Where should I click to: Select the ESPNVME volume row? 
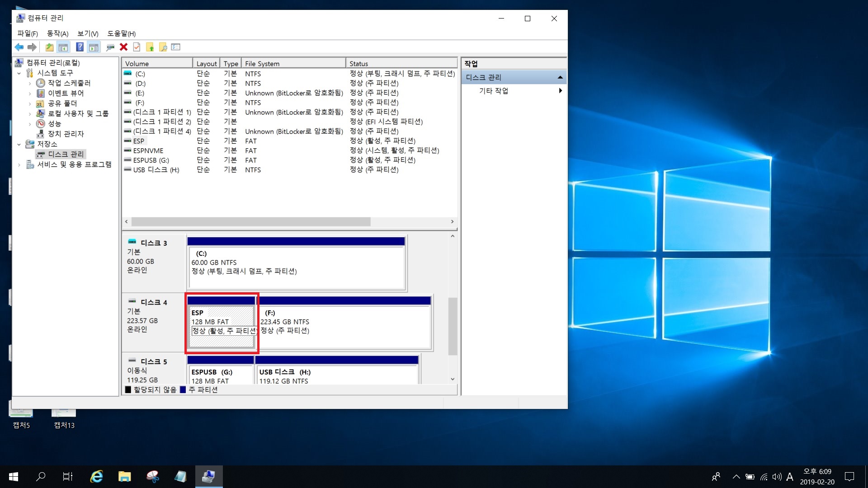point(289,150)
